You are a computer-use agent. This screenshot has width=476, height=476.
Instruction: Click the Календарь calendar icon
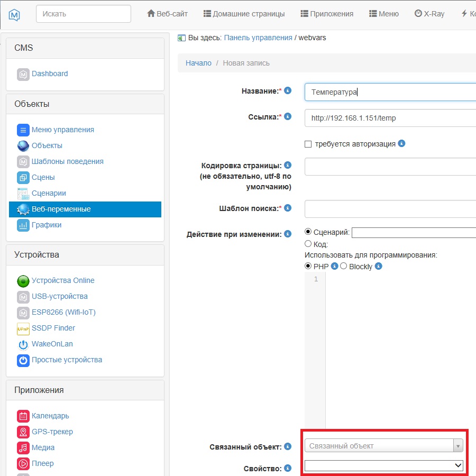[x=23, y=416]
